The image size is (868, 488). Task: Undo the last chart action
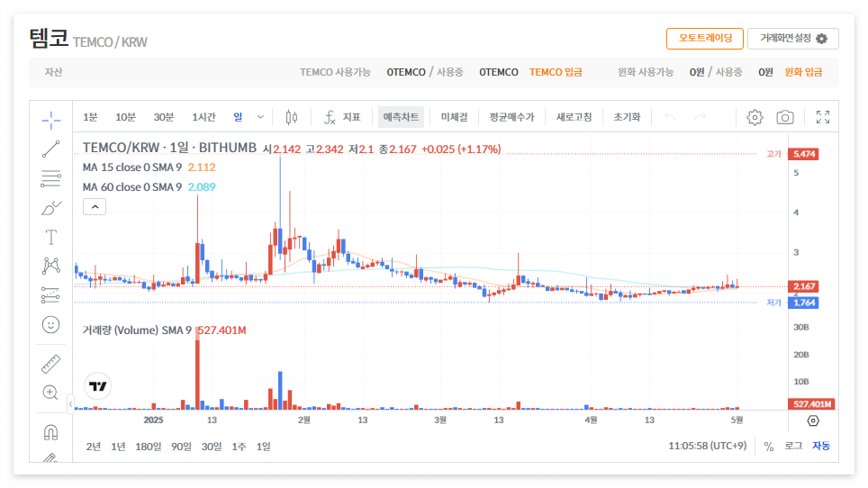671,117
